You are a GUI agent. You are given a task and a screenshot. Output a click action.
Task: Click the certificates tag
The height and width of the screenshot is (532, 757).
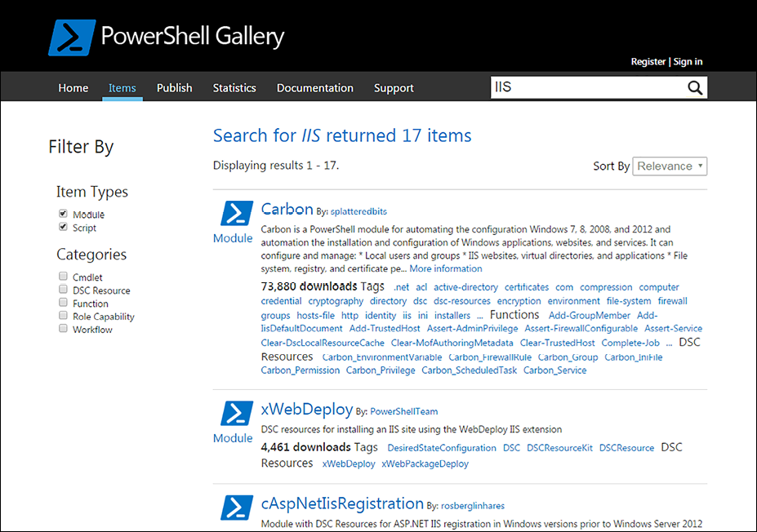[x=527, y=287]
